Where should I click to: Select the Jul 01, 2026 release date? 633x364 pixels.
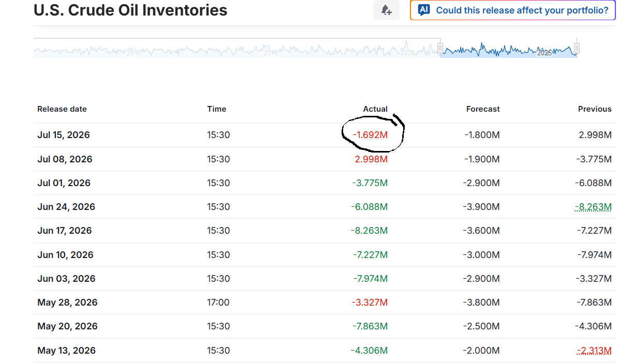(x=64, y=183)
